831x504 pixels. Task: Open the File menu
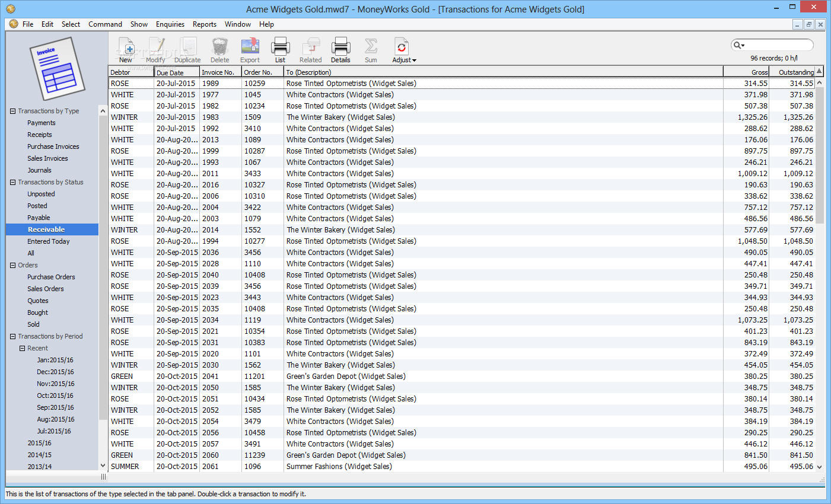[x=28, y=24]
